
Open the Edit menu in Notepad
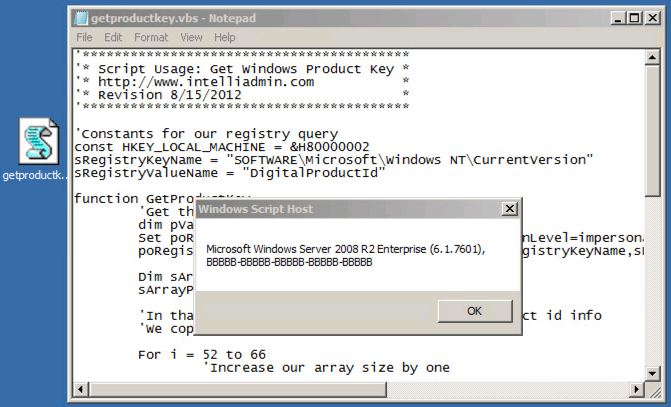(x=113, y=37)
